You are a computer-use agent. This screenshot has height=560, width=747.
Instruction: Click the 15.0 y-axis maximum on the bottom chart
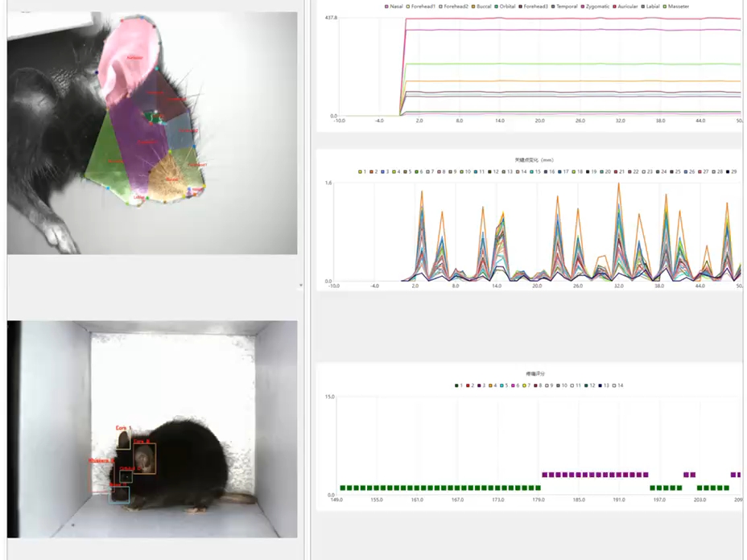[x=330, y=397]
